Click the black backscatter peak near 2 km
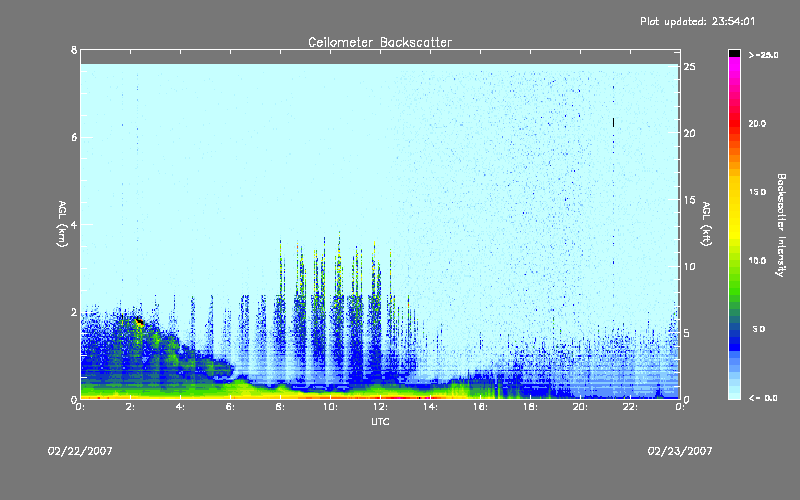This screenshot has width=800, height=500. coord(139,321)
